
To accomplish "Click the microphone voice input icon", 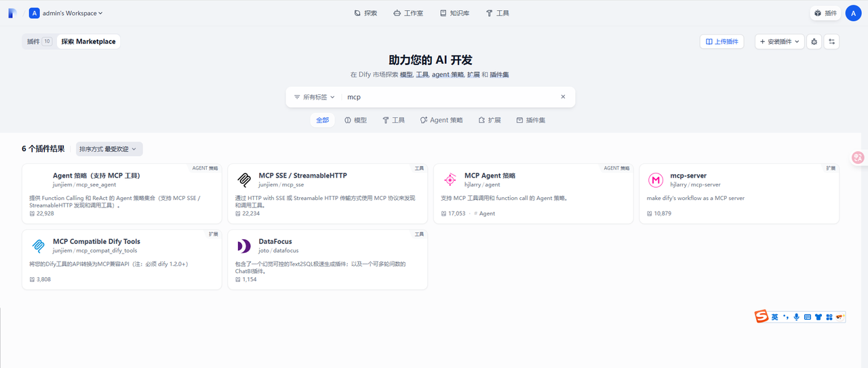I will click(796, 317).
